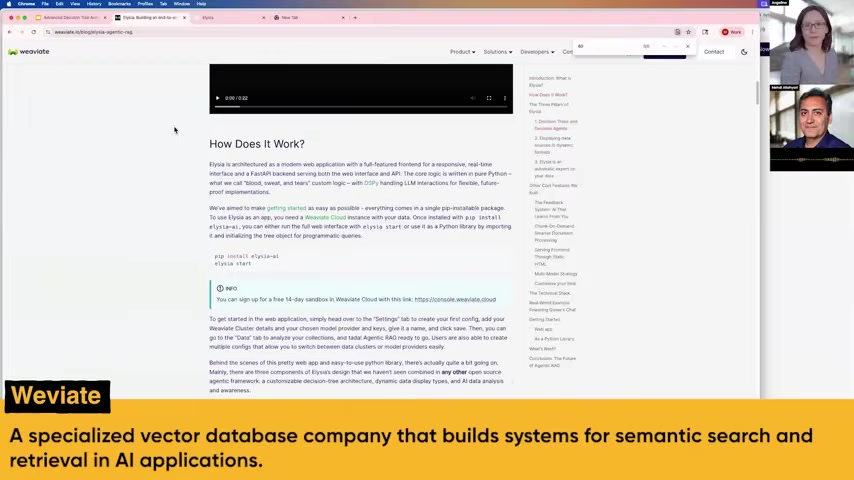This screenshot has width=854, height=480.
Task: Mute the video using the volume icon
Action: click(473, 98)
